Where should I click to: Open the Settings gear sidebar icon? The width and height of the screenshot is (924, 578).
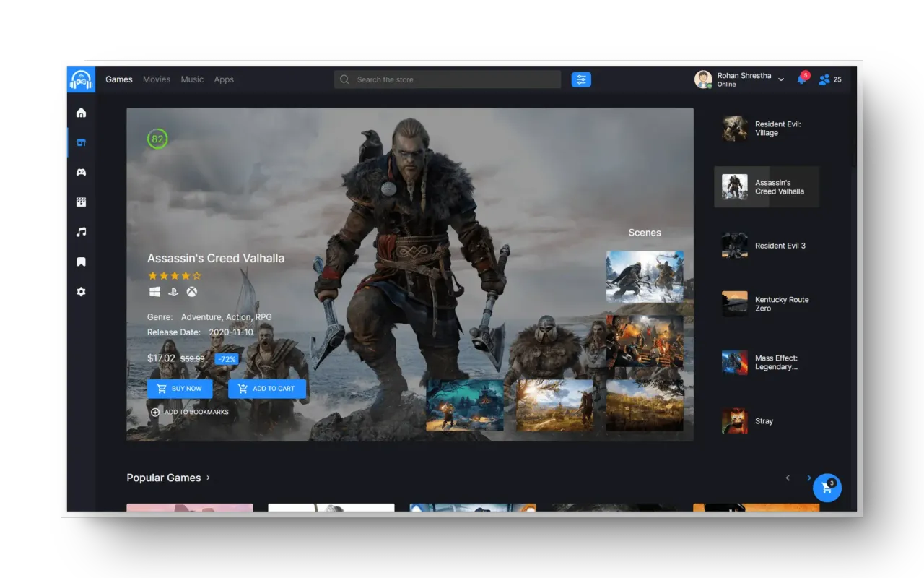81,292
